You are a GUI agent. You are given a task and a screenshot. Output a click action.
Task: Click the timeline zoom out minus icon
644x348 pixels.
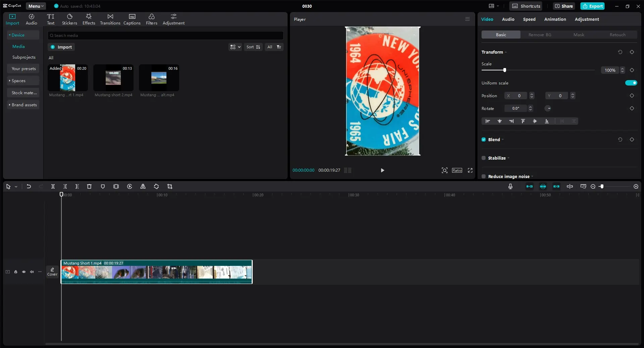593,186
